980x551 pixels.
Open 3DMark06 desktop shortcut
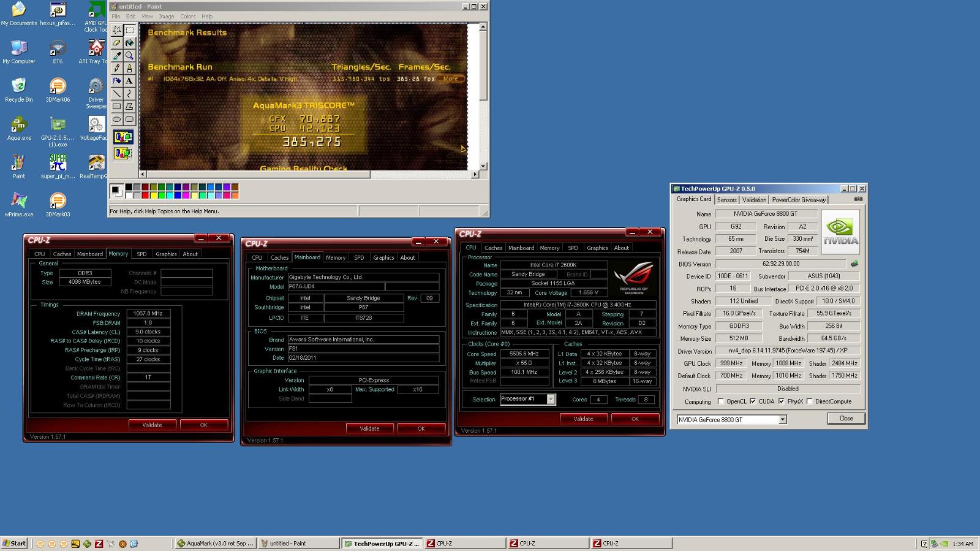[x=58, y=90]
